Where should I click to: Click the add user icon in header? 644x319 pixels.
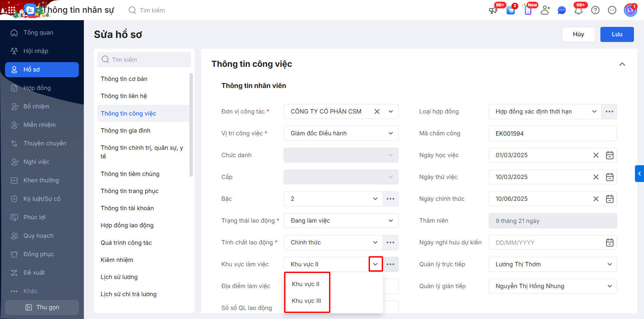[545, 10]
